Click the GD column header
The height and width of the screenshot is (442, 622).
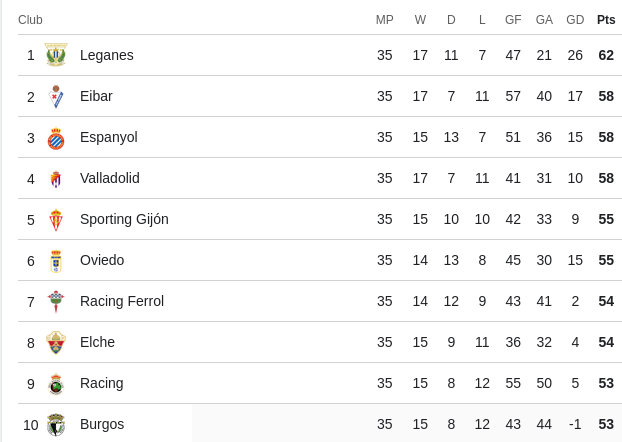pyautogui.click(x=575, y=20)
